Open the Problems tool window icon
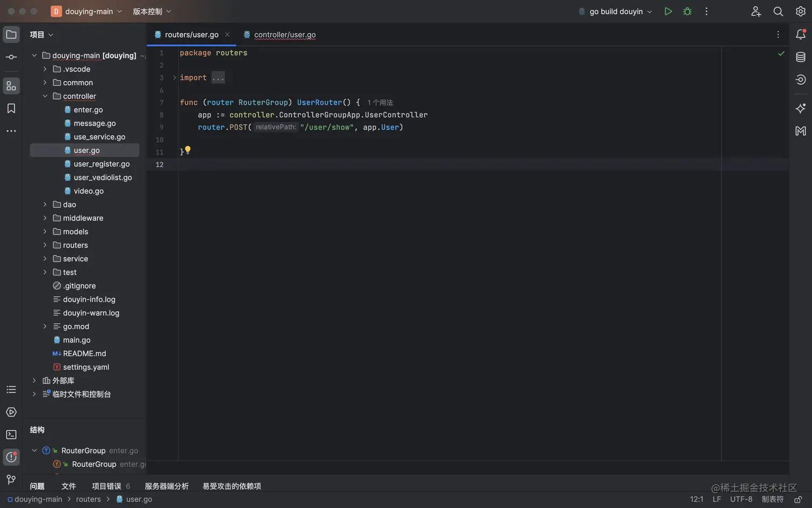This screenshot has height=508, width=812. coord(11,457)
